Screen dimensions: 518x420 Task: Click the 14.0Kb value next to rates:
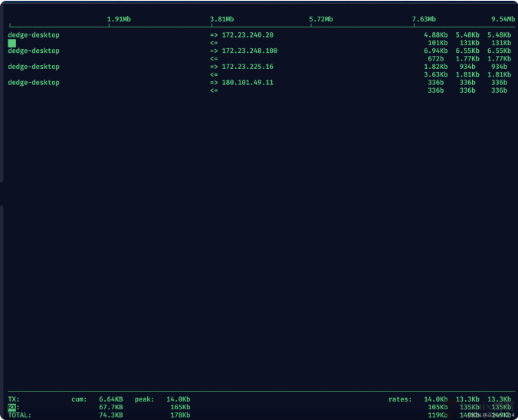pos(436,399)
